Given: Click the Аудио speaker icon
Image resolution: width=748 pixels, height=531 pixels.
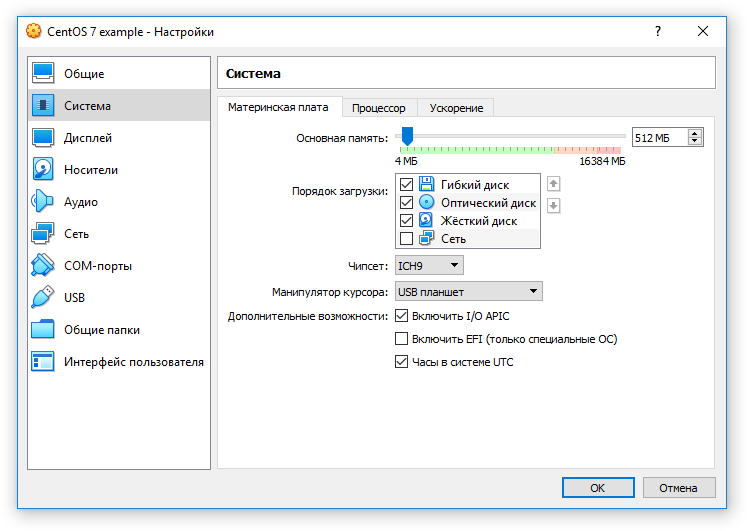Looking at the screenshot, I should (42, 201).
